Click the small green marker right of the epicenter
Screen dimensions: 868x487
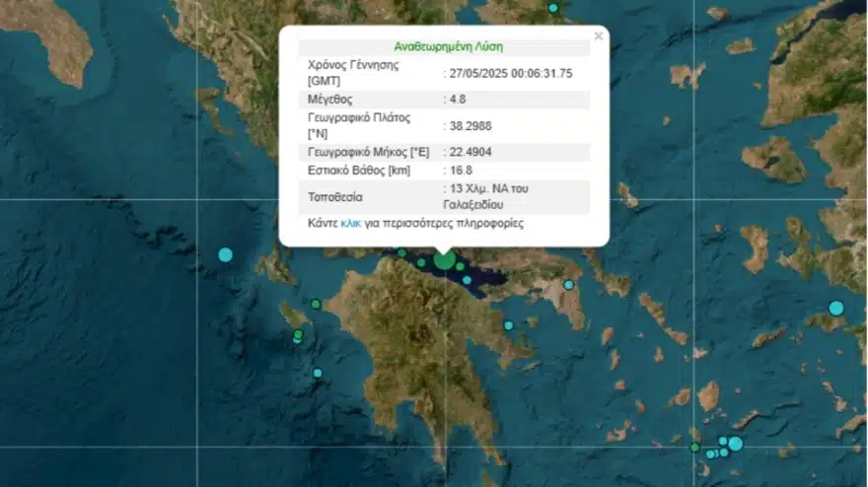[460, 266]
